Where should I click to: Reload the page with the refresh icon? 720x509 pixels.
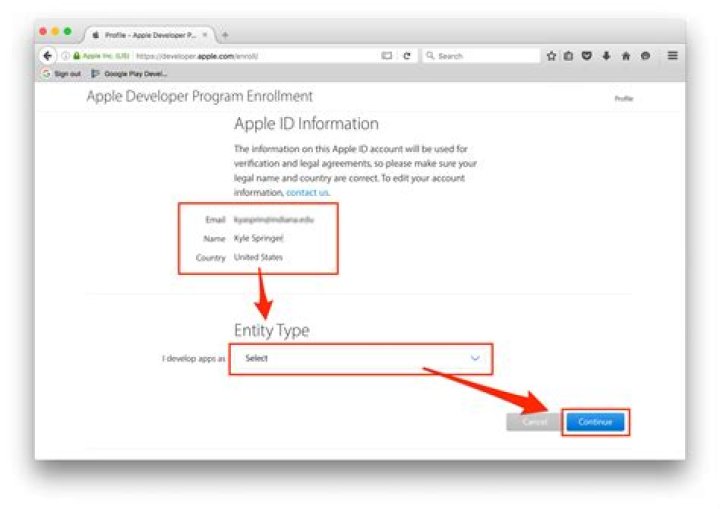coord(407,56)
